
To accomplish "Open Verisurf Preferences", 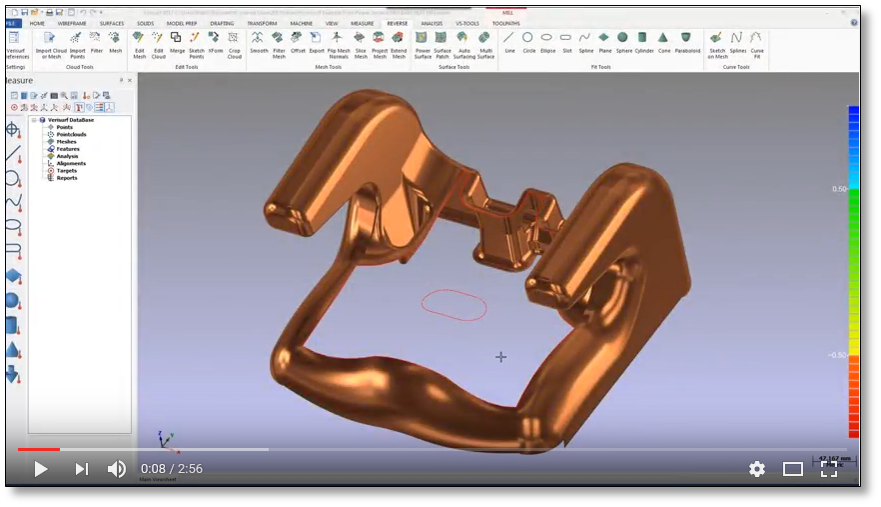I will [x=16, y=45].
